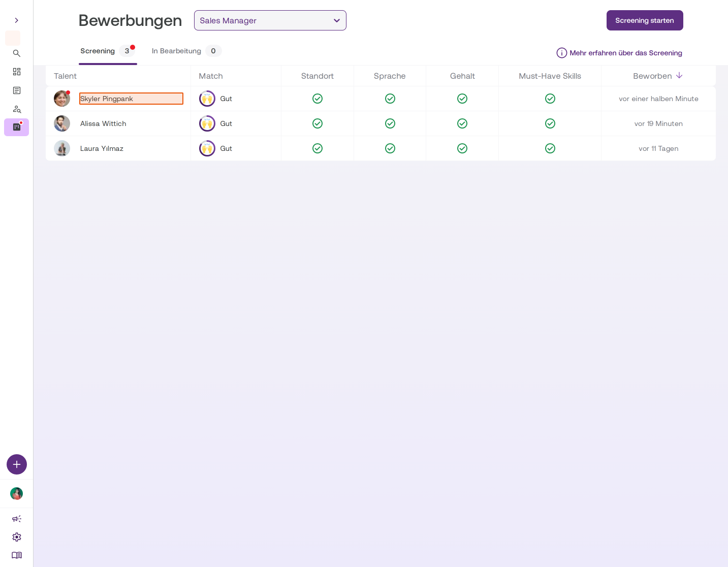Click the info icon beside Mehr erfahren
Viewport: 728px width, 567px height.
point(562,53)
